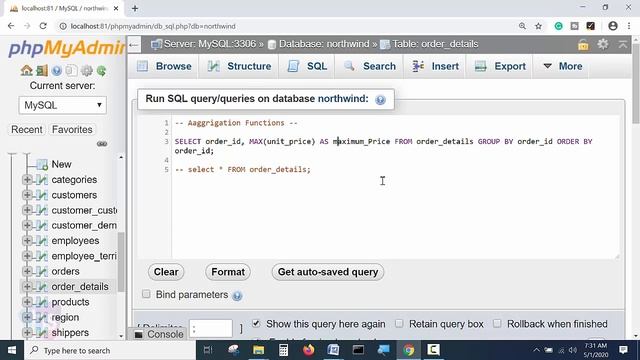Open Database: northwind breadcrumb link
The height and width of the screenshot is (360, 640).
(324, 44)
